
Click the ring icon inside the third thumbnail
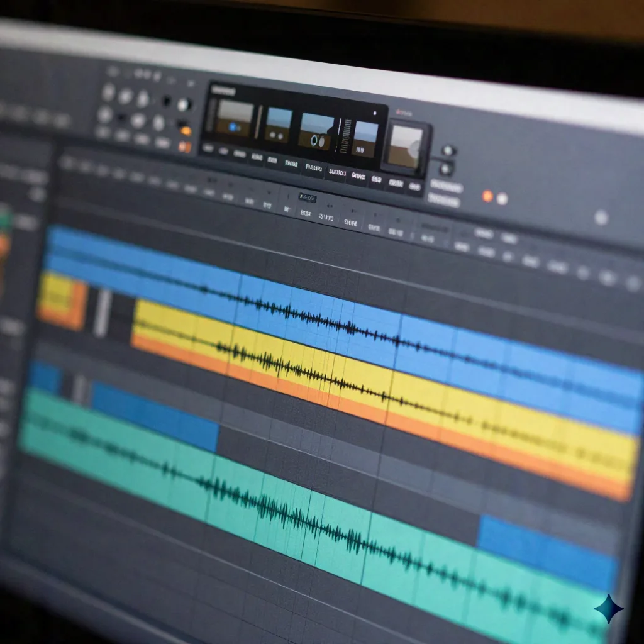[315, 141]
